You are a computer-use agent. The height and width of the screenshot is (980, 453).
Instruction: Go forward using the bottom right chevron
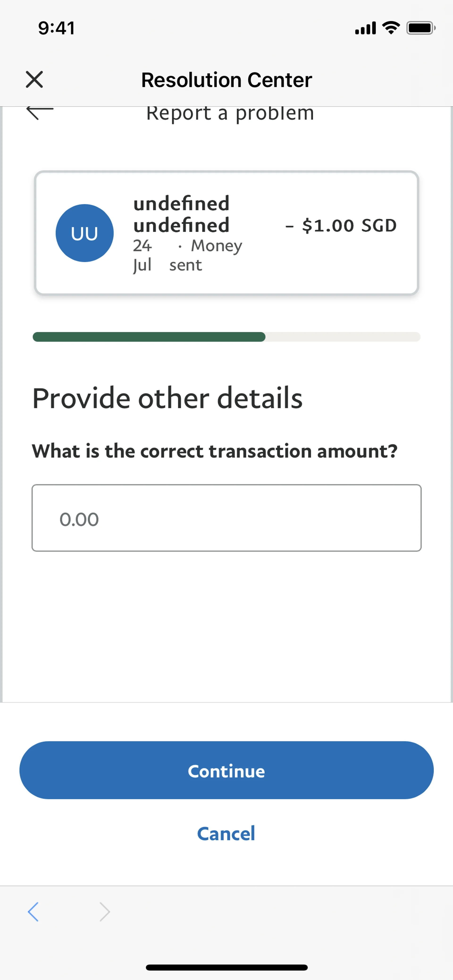(x=104, y=912)
